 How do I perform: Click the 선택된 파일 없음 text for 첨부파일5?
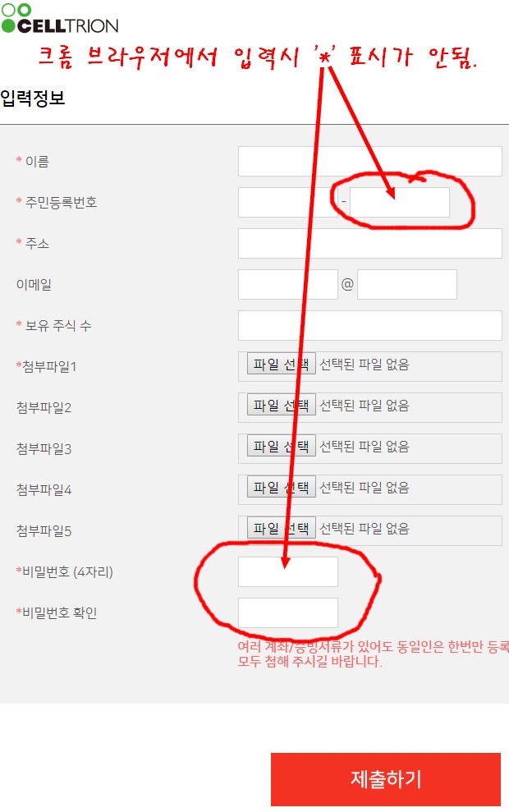click(365, 528)
